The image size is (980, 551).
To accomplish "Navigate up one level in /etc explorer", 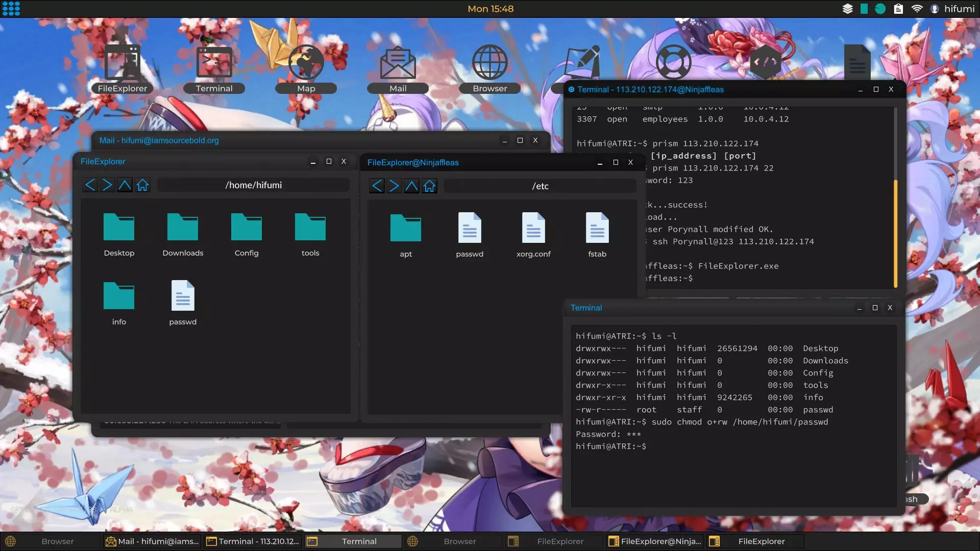I will (x=411, y=186).
